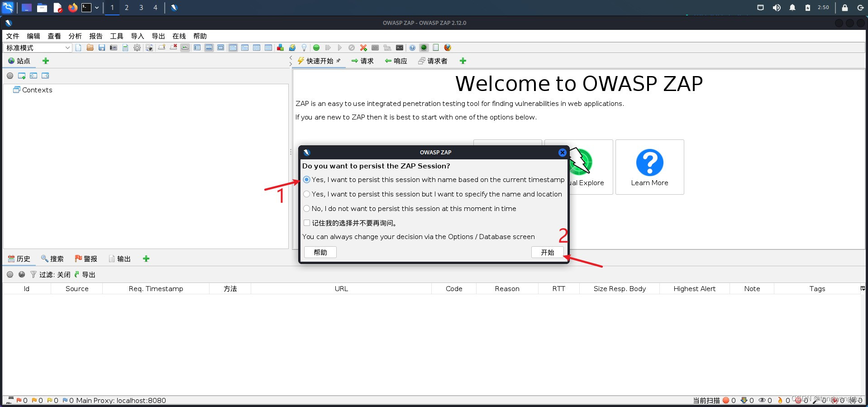Screen dimensions: 868x407
Task: Click the new context icon in Sites panel
Action: 22,76
